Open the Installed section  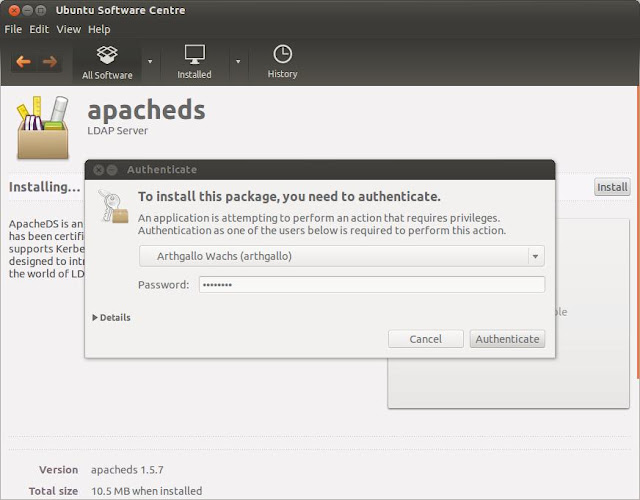[194, 62]
